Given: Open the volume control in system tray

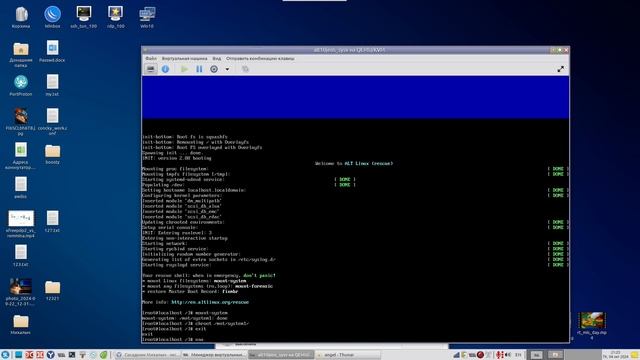Looking at the screenshot, I should 508,355.
